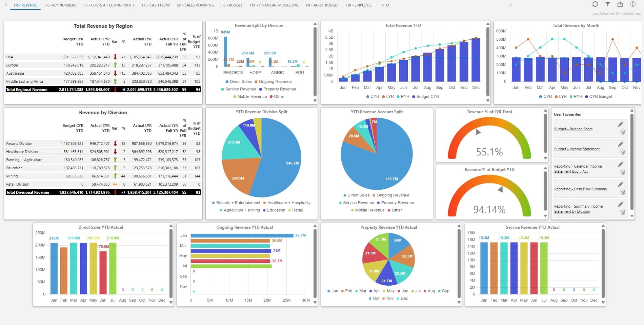
Task: Delete the Budget - Balance Sheet favourite
Action: (623, 132)
